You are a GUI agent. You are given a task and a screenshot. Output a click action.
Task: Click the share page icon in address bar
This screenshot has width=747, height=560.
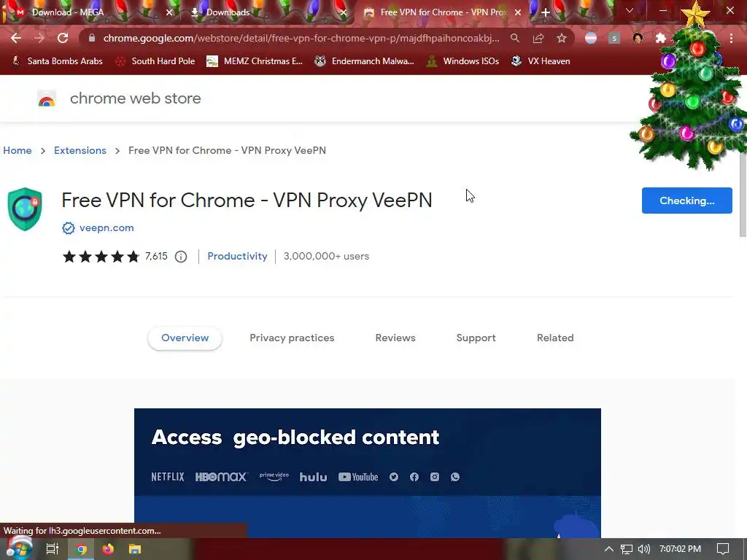pos(538,38)
